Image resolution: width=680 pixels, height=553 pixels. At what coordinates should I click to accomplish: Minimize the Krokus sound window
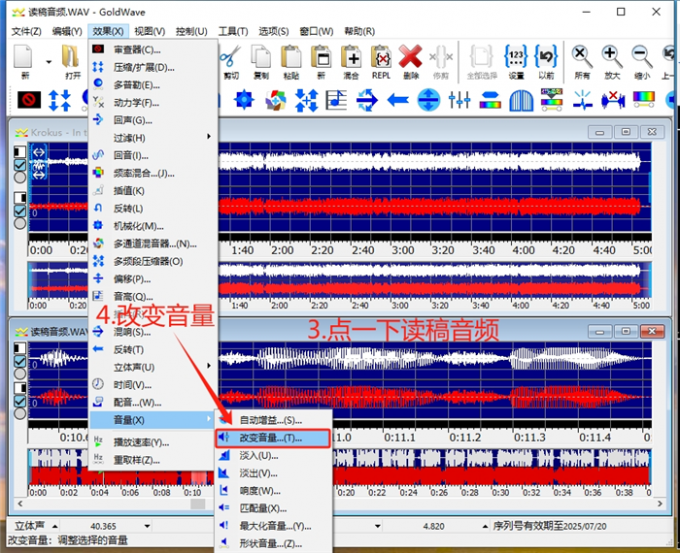(x=600, y=132)
